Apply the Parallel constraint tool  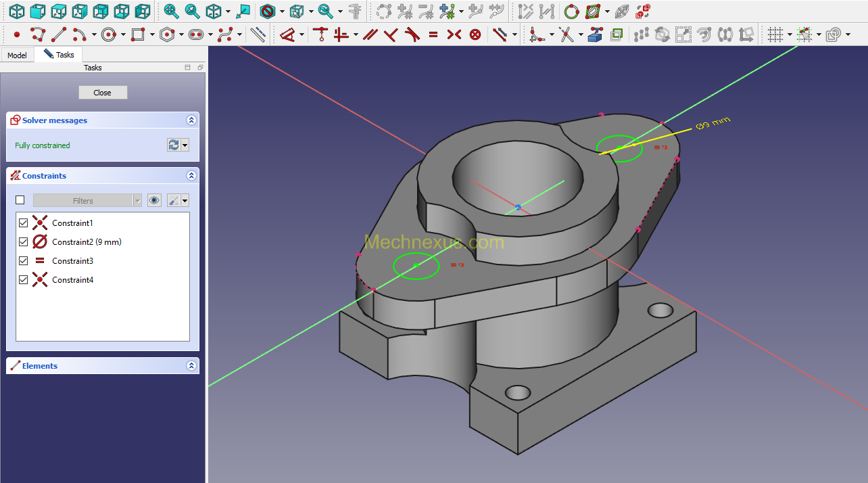point(370,34)
